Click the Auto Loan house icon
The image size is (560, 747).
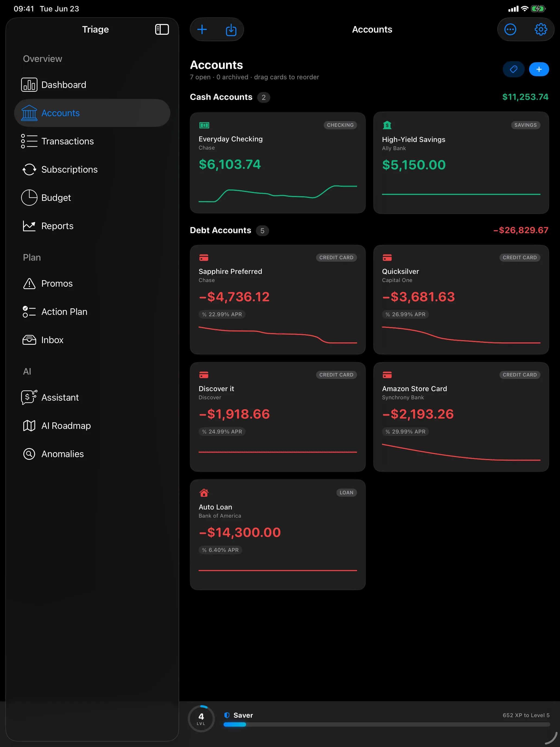[204, 493]
